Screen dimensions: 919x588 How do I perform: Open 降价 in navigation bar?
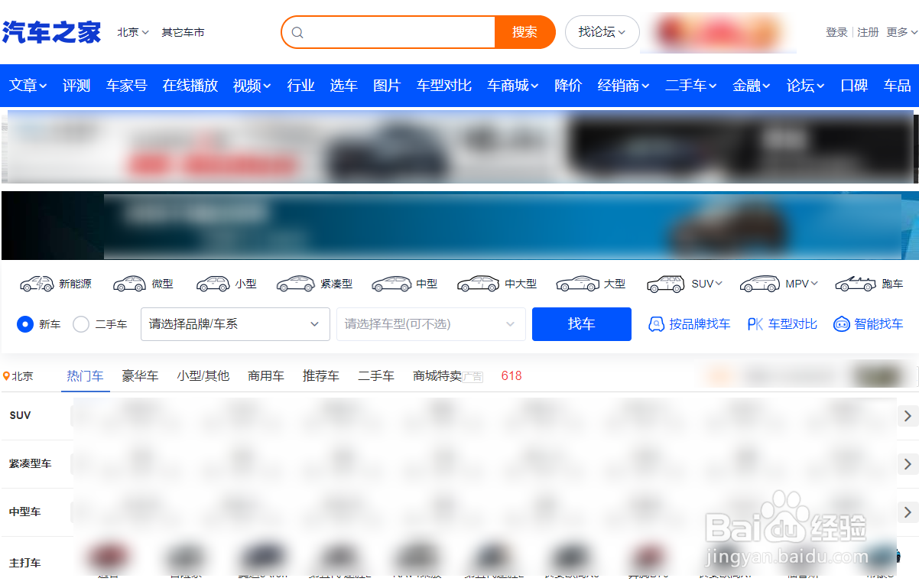click(568, 86)
